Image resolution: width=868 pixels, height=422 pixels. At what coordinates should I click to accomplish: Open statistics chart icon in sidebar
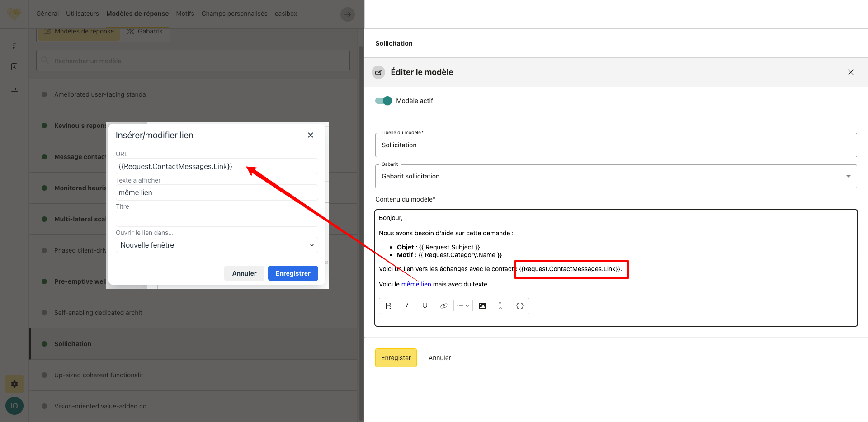tap(14, 89)
